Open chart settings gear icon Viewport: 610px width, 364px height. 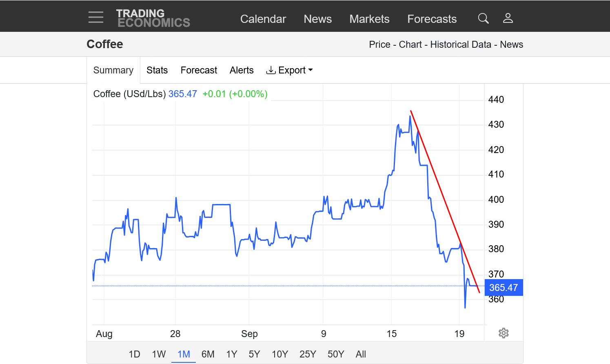coord(504,333)
